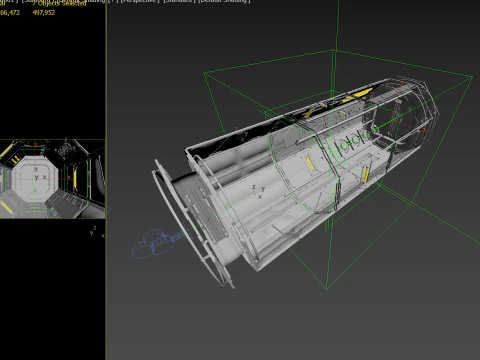Open the Standard viewport label menu
Viewport: 480px width, 360px height.
[180, 1]
